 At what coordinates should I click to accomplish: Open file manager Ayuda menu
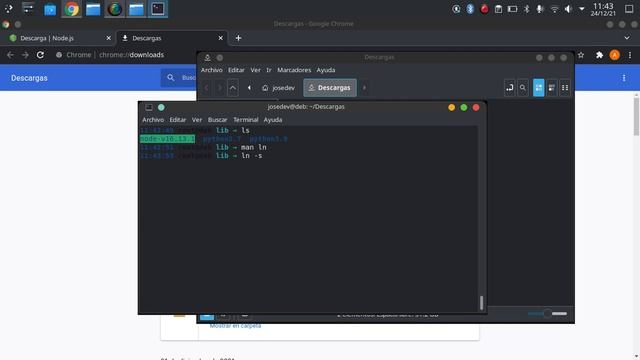pos(326,70)
